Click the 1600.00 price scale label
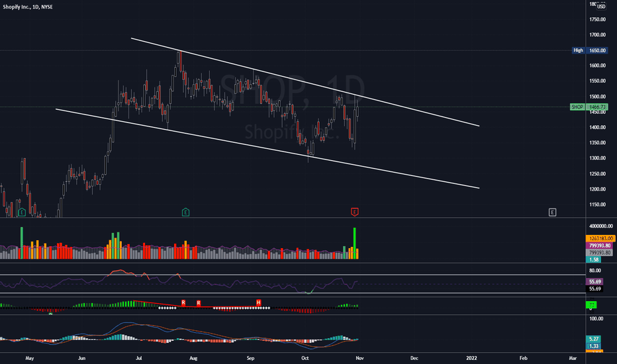This screenshot has width=617, height=364. pos(597,66)
